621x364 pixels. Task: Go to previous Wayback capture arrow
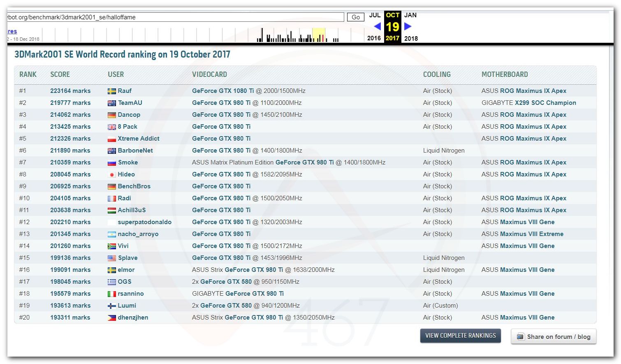point(377,26)
